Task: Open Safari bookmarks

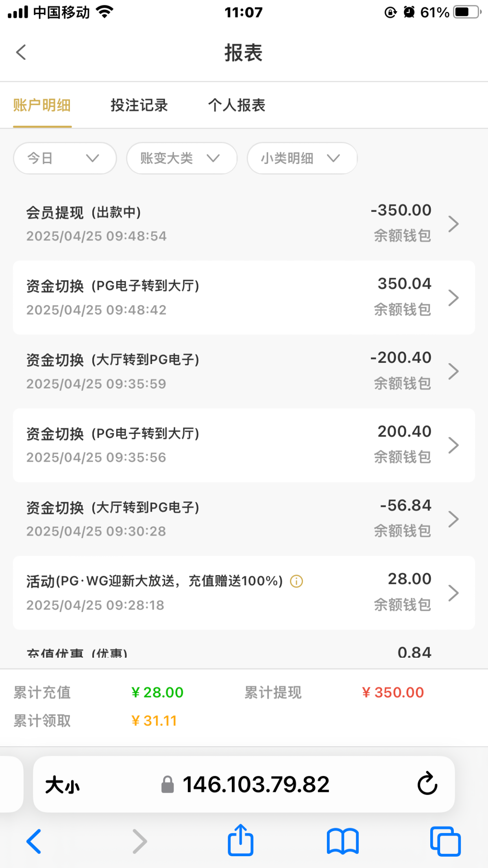Action: click(342, 841)
